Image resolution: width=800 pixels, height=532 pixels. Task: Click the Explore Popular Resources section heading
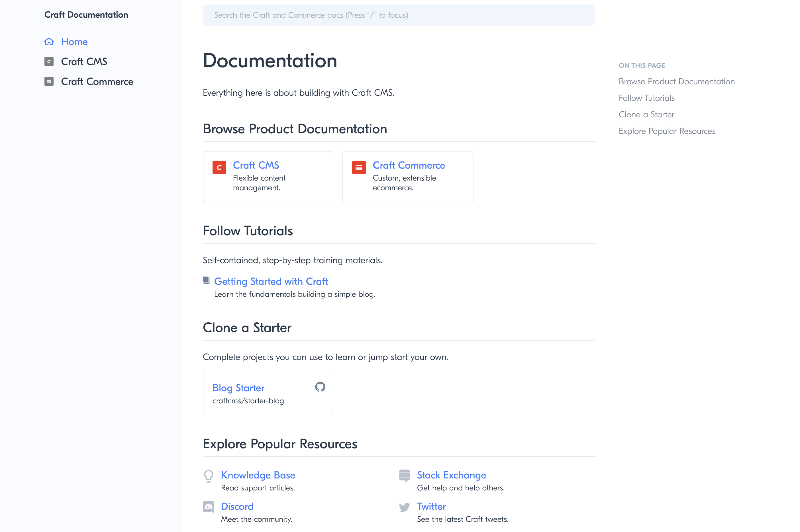(x=280, y=444)
